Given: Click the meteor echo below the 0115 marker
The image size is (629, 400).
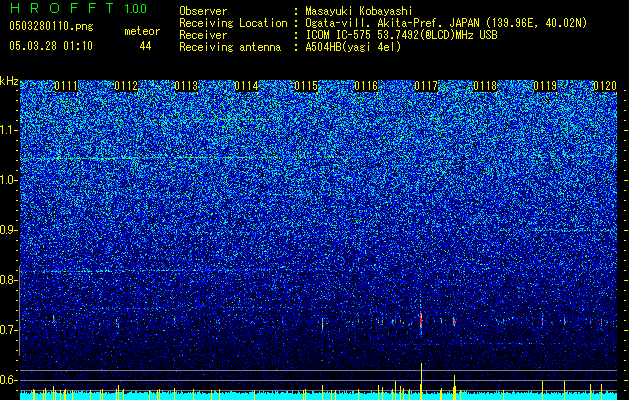Looking at the screenshot, I should [x=322, y=323].
